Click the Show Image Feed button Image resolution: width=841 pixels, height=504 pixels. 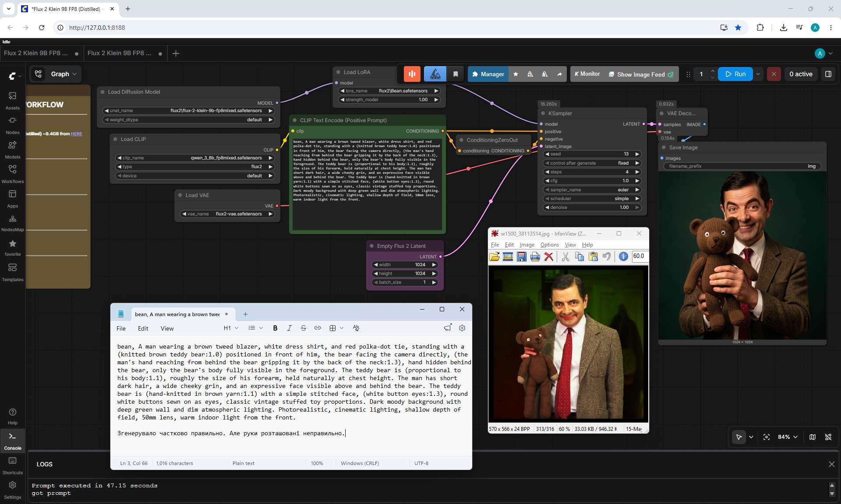[x=641, y=74]
